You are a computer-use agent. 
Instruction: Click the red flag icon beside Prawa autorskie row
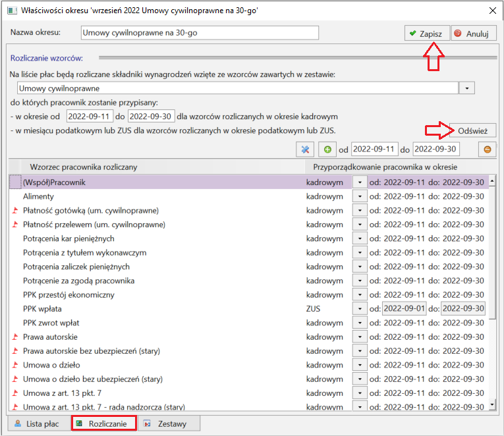pyautogui.click(x=15, y=337)
